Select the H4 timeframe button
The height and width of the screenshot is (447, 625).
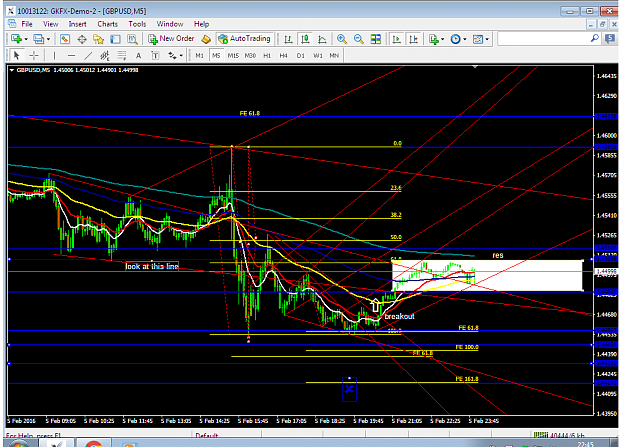283,55
